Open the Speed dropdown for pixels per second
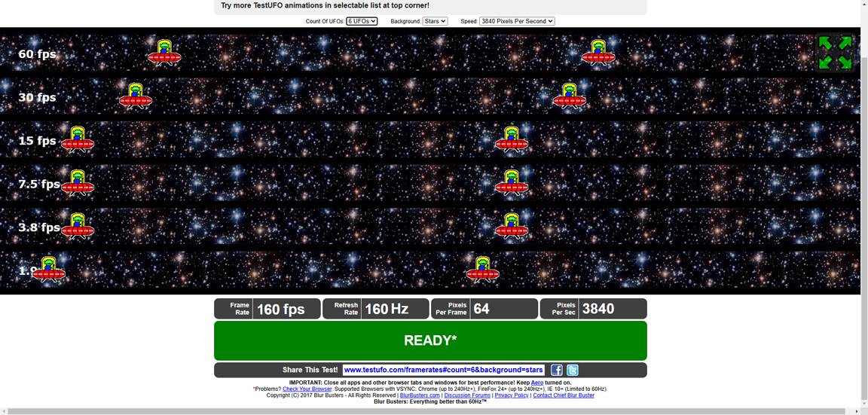 (517, 21)
